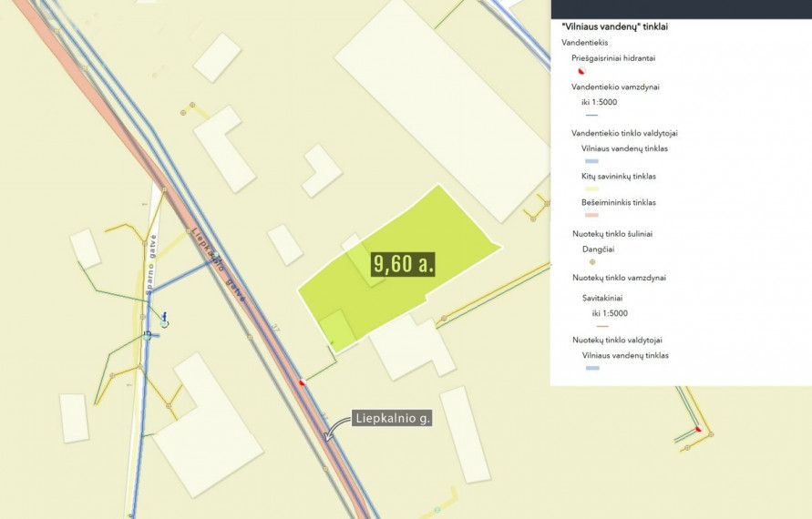Click the Nuotekų tinklo valdytojai heading
The height and width of the screenshot is (519, 812).
[x=617, y=340]
